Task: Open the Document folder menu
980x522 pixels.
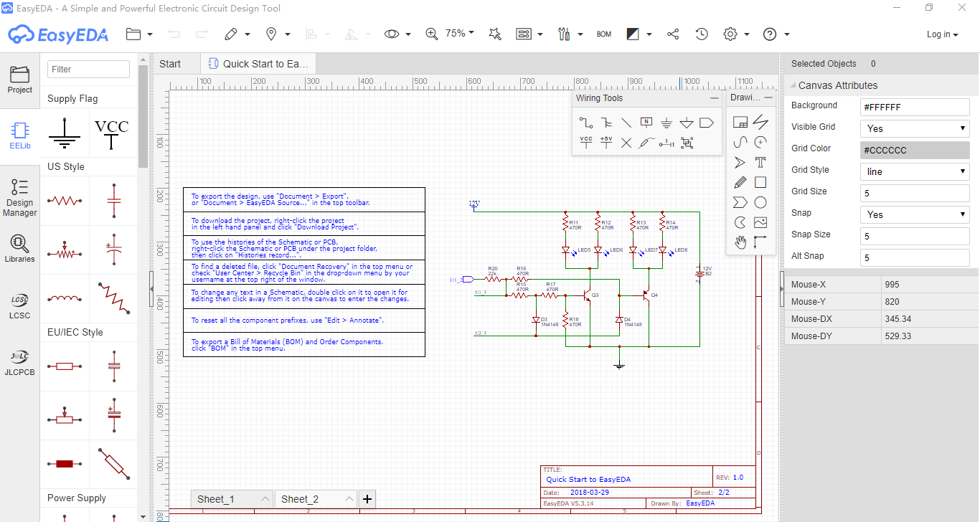Action: [x=139, y=34]
